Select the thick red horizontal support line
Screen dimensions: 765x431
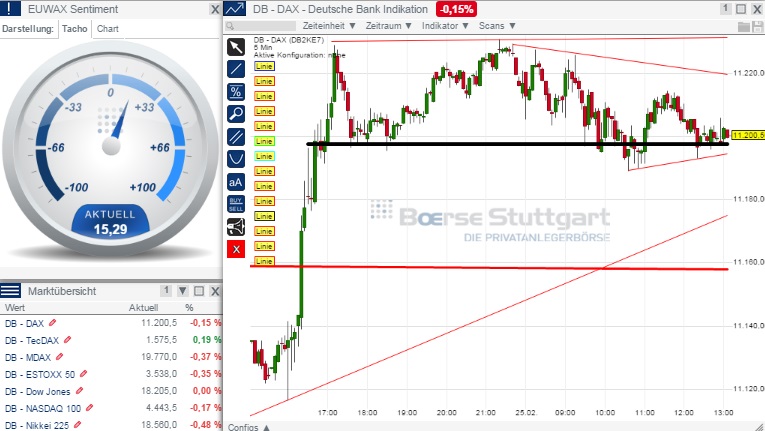489,267
